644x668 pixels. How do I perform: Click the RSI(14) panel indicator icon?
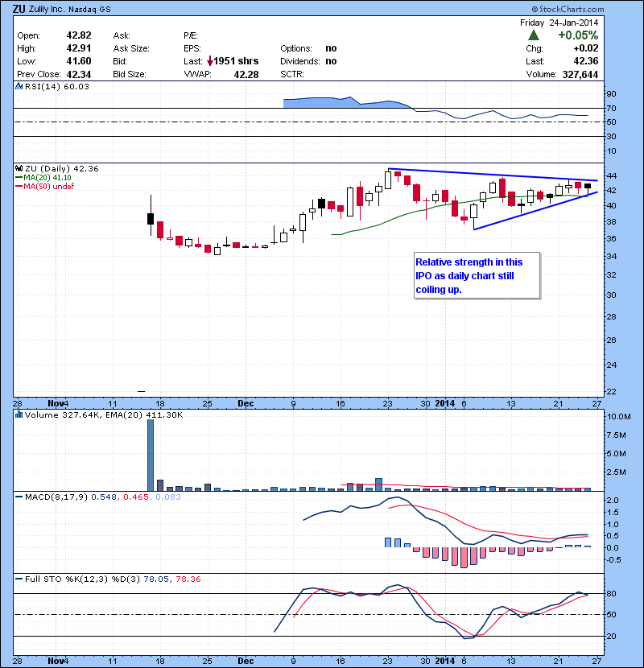click(x=19, y=86)
